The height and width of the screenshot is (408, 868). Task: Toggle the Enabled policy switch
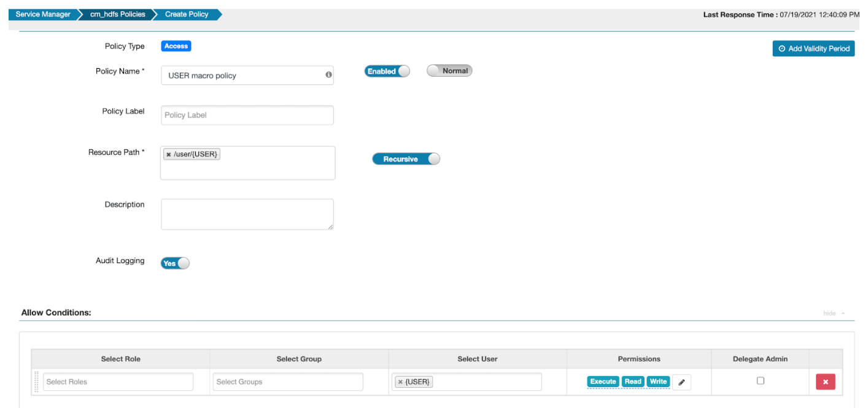pos(387,71)
